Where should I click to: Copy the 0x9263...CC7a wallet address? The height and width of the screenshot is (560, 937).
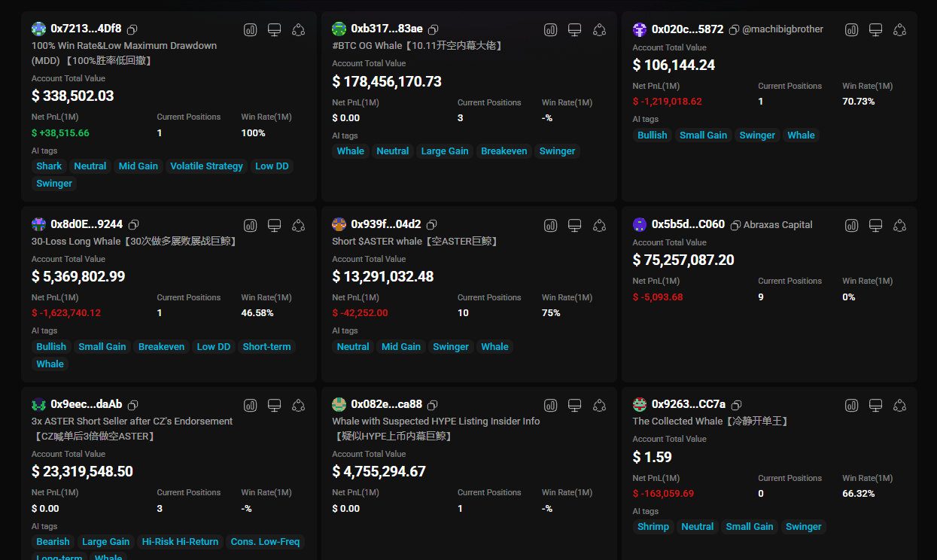(737, 405)
